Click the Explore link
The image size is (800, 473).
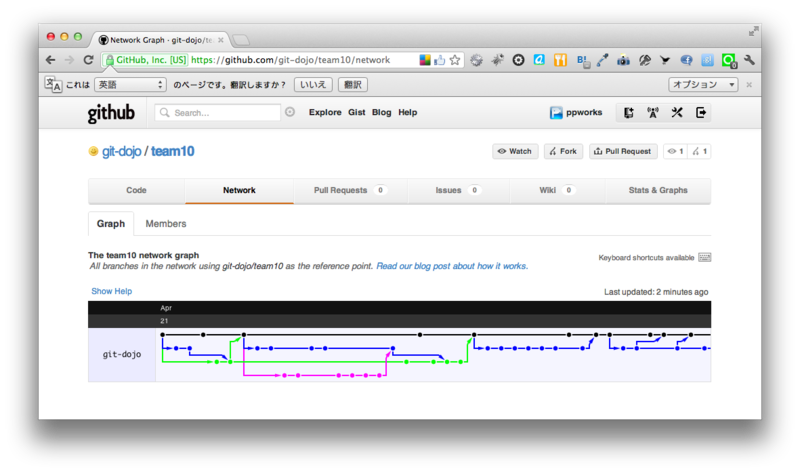[x=325, y=112]
